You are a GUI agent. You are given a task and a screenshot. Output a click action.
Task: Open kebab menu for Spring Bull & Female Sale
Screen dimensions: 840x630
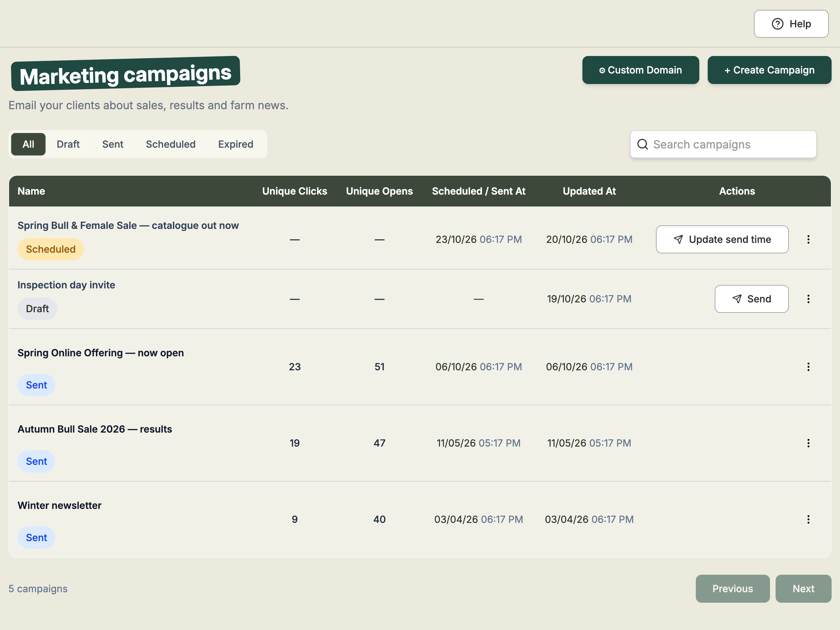coord(808,239)
